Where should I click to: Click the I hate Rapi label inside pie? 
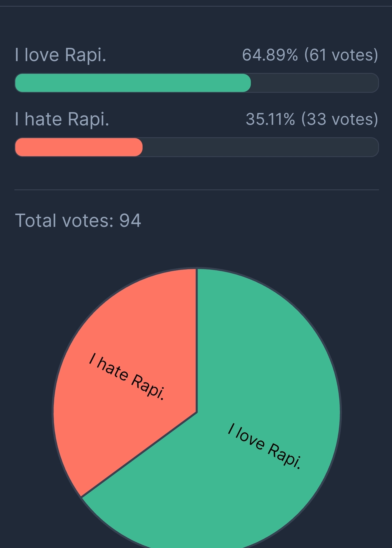tap(127, 376)
